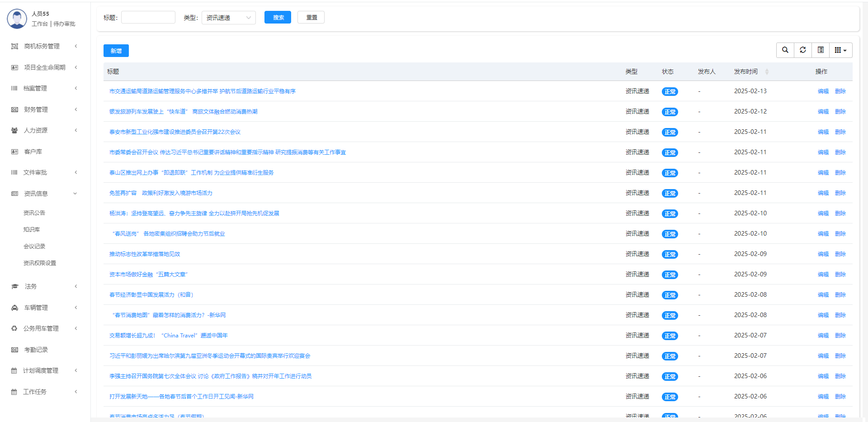The width and height of the screenshot is (868, 422).
Task: Click the table search magnifier icon
Action: point(785,50)
